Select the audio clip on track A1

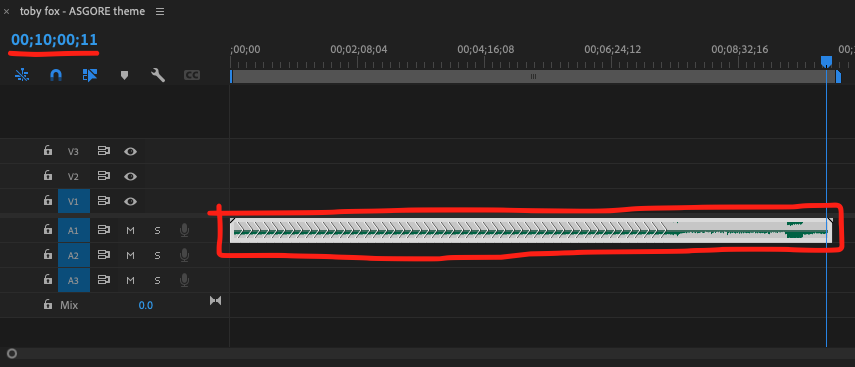point(532,231)
